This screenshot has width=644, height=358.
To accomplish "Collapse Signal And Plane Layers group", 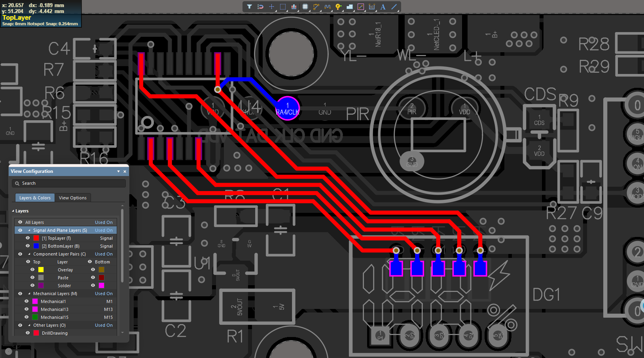I will click(29, 230).
